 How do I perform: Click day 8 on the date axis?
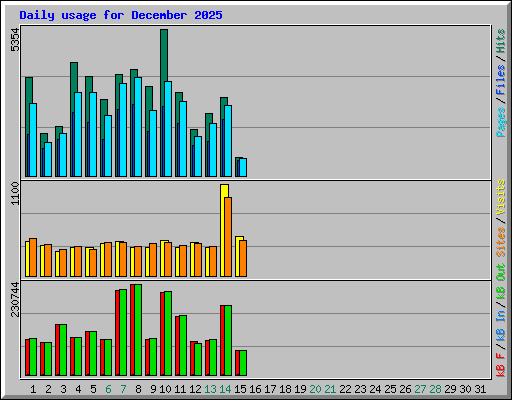click(138, 389)
